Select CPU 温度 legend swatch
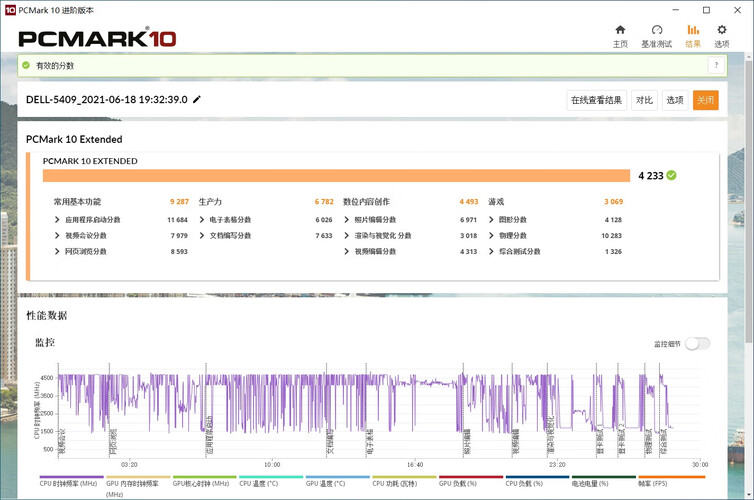 click(x=271, y=477)
